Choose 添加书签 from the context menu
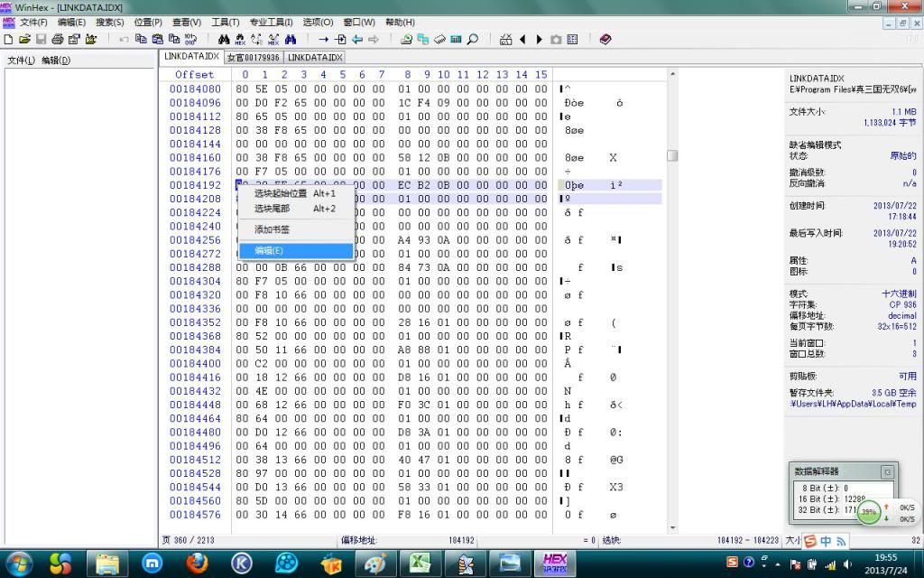This screenshot has width=924, height=578. click(273, 229)
